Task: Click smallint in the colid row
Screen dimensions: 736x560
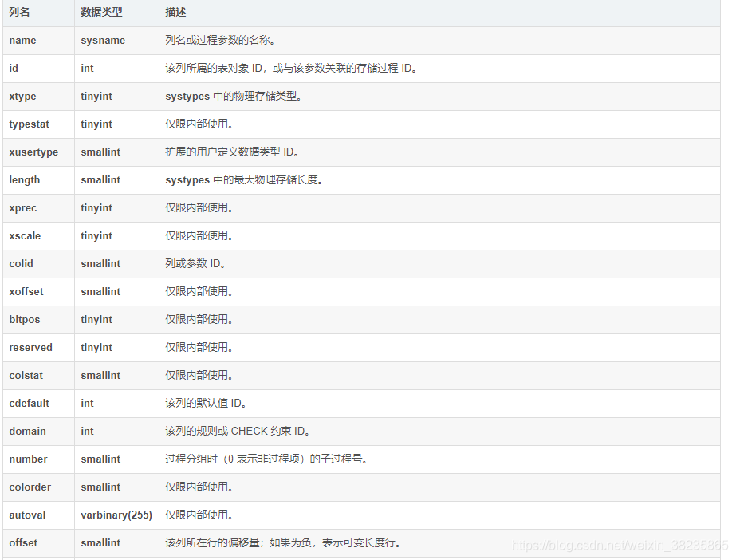Action: click(100, 264)
